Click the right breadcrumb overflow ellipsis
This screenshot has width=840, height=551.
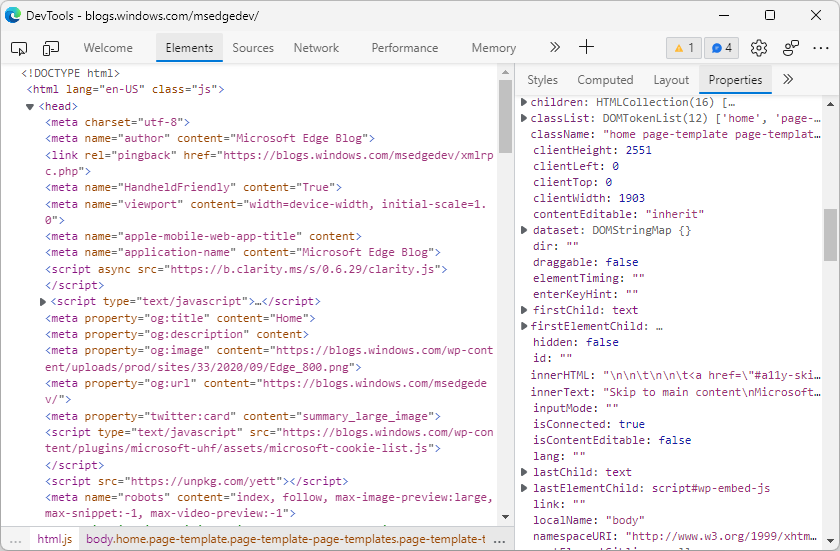[x=499, y=540]
